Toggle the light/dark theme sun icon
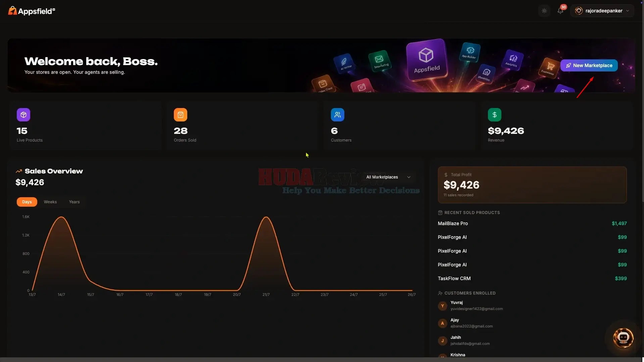The width and height of the screenshot is (644, 362). [544, 11]
